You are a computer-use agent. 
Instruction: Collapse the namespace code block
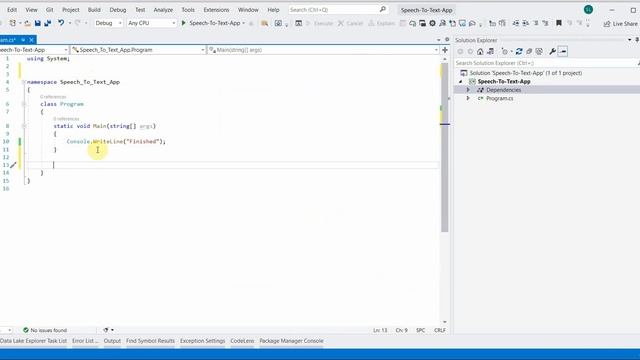point(24,82)
